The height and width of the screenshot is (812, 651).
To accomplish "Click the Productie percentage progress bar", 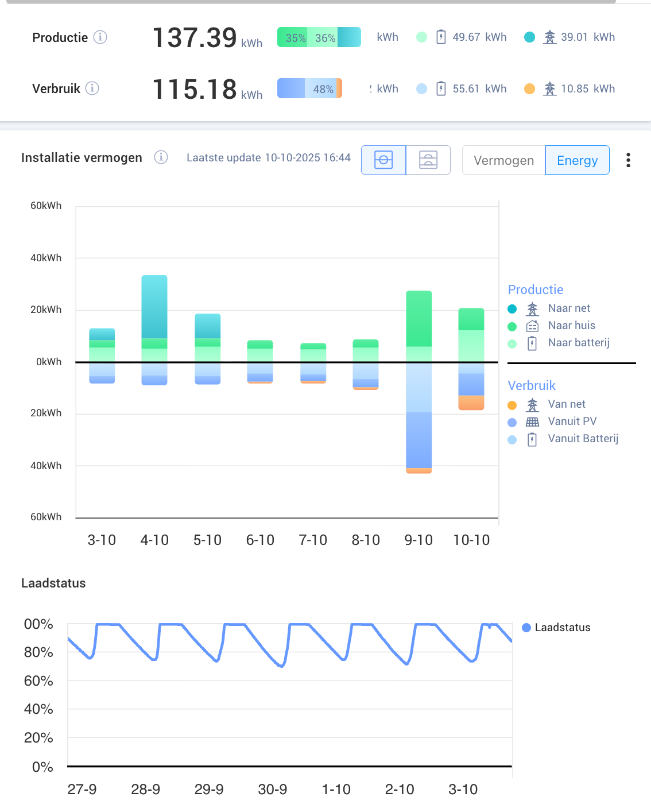I will pyautogui.click(x=319, y=37).
